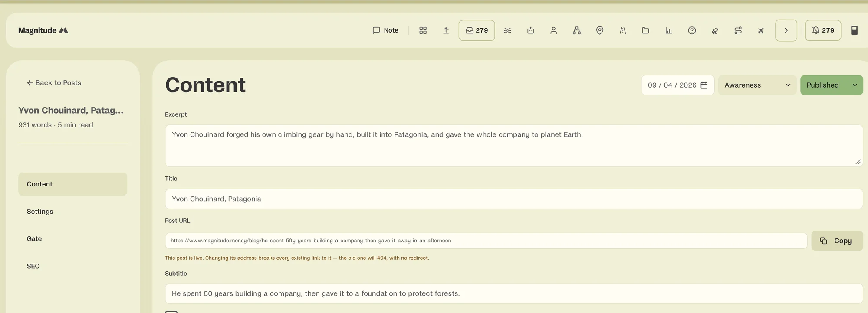Image resolution: width=868 pixels, height=313 pixels.
Task: Open the Settings sidebar tab
Action: point(72,212)
